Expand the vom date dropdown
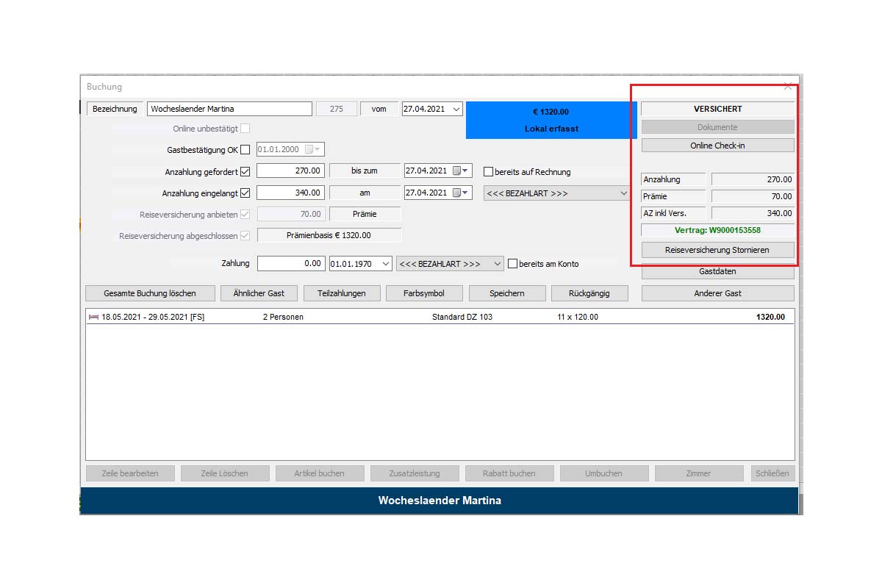The height and width of the screenshot is (588, 882). 456,110
